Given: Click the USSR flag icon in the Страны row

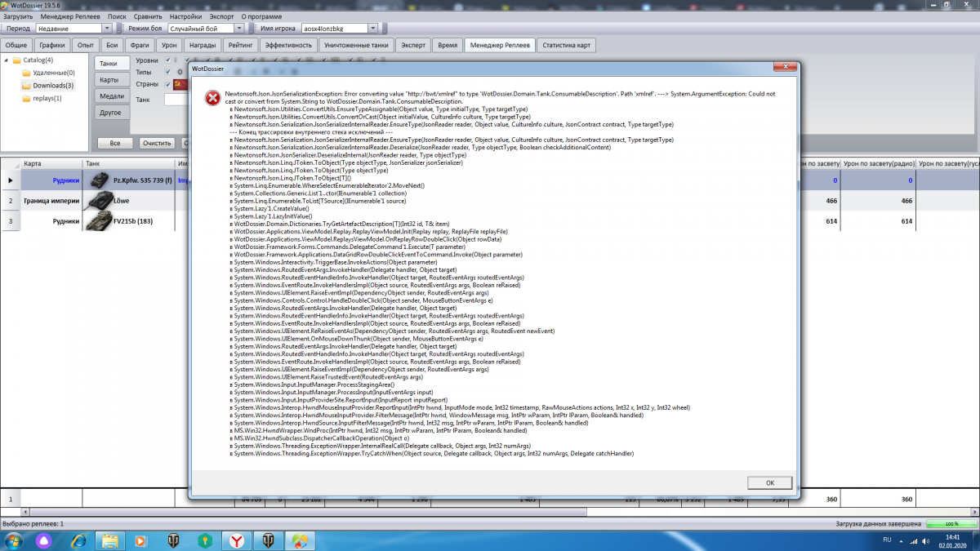Looking at the screenshot, I should 180,84.
